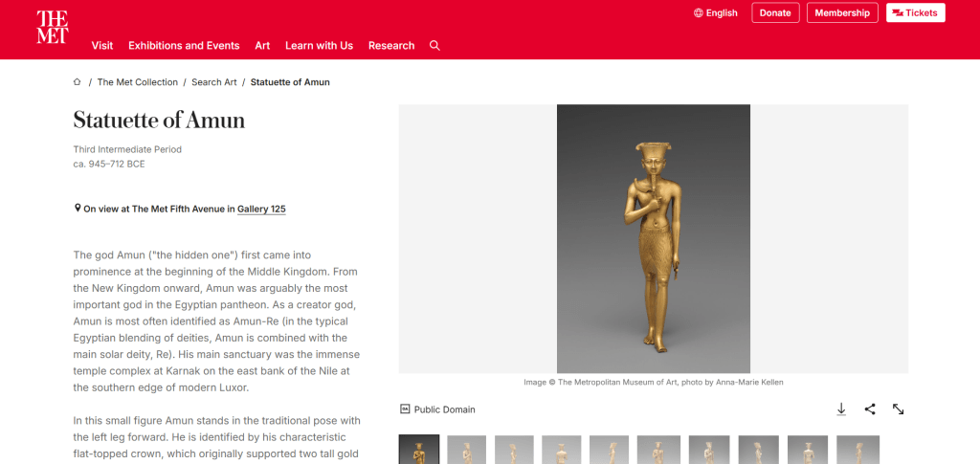Select the seventh statuette thumbnail
This screenshot has height=464, width=980.
click(x=709, y=450)
